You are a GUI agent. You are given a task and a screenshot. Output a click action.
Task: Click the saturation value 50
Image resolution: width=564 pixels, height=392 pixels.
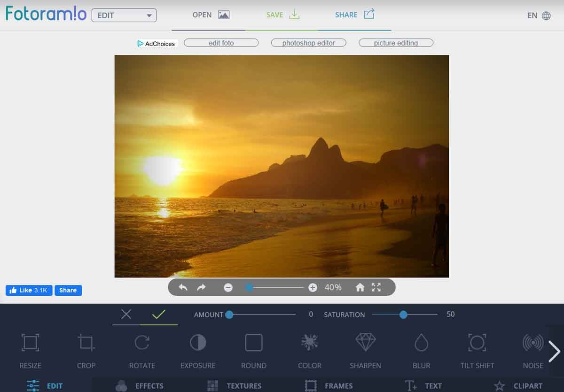pyautogui.click(x=451, y=314)
